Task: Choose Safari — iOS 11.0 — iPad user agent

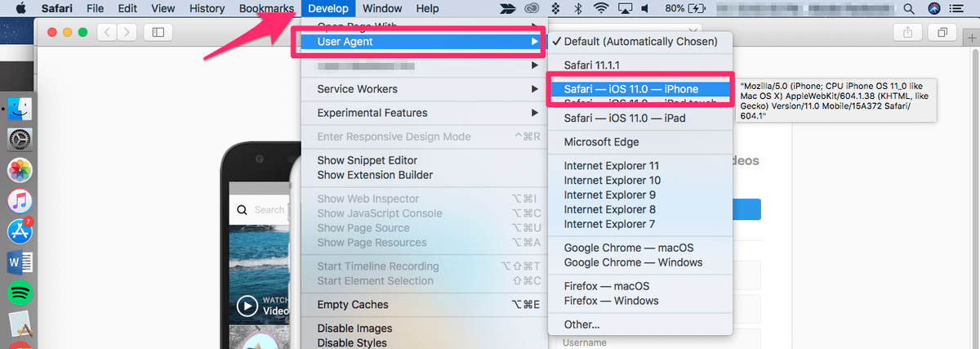Action: 640,119
